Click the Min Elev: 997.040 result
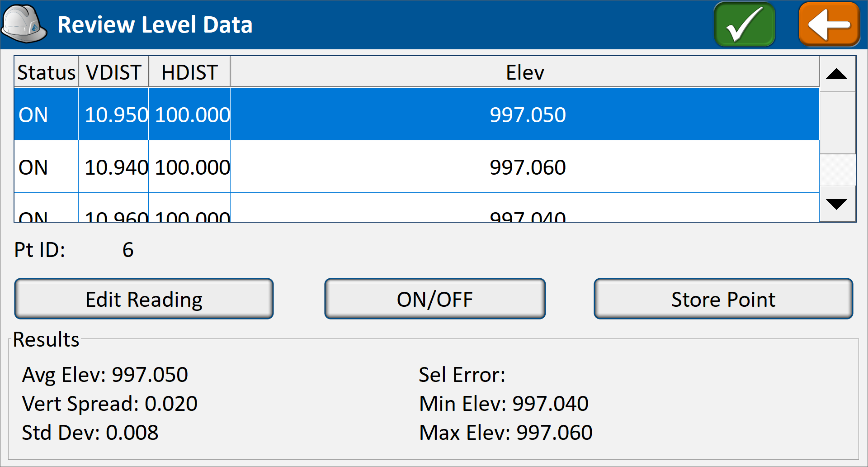This screenshot has height=467, width=868. [x=504, y=404]
